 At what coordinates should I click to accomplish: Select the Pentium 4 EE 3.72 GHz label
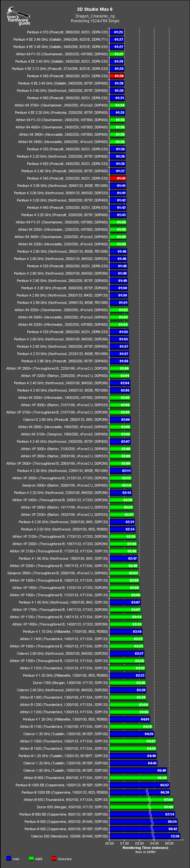(60, 69)
